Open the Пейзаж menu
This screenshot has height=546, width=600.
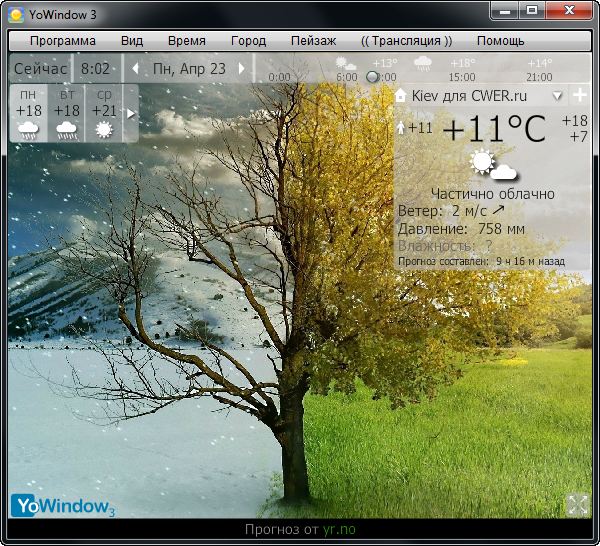(x=313, y=41)
